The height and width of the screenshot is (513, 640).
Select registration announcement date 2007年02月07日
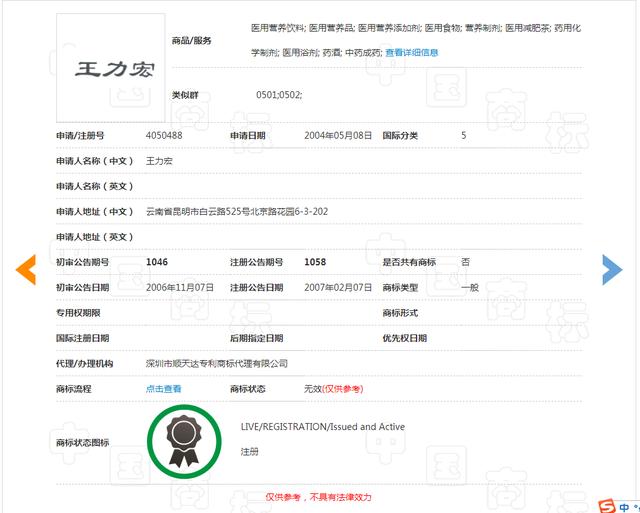[338, 287]
